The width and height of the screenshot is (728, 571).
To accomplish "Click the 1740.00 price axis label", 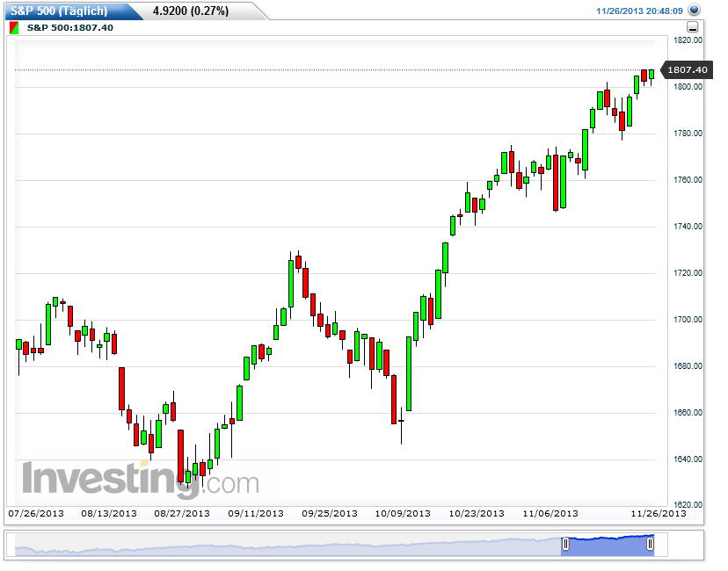I will [688, 227].
